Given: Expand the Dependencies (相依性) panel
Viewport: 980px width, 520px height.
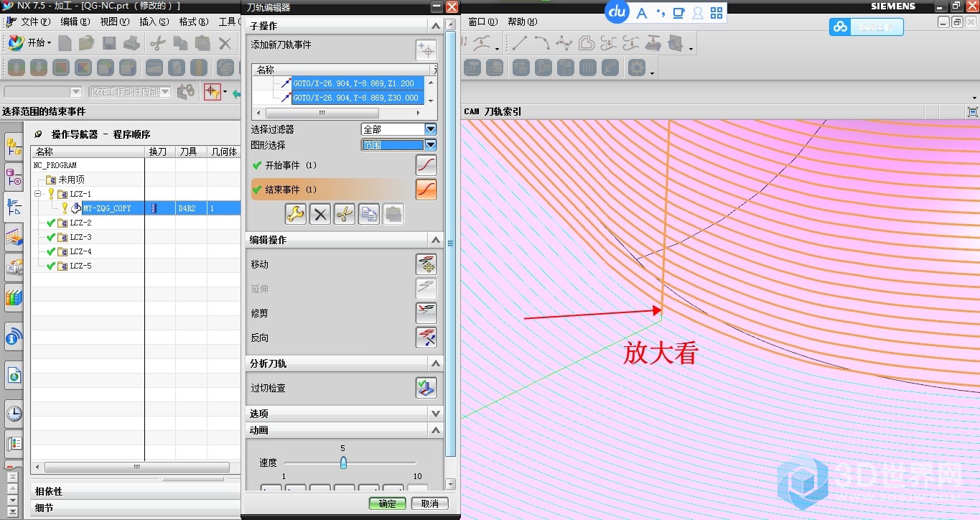Looking at the screenshot, I should [136, 491].
